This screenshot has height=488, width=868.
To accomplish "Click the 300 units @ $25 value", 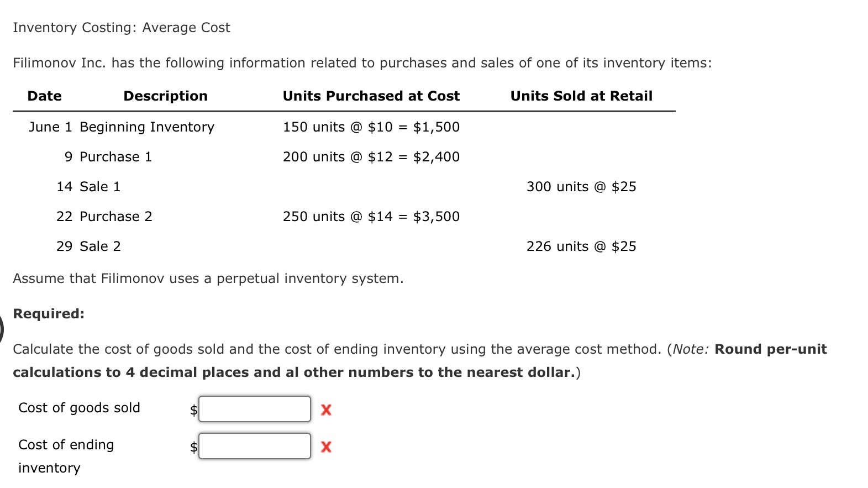I will tap(581, 187).
